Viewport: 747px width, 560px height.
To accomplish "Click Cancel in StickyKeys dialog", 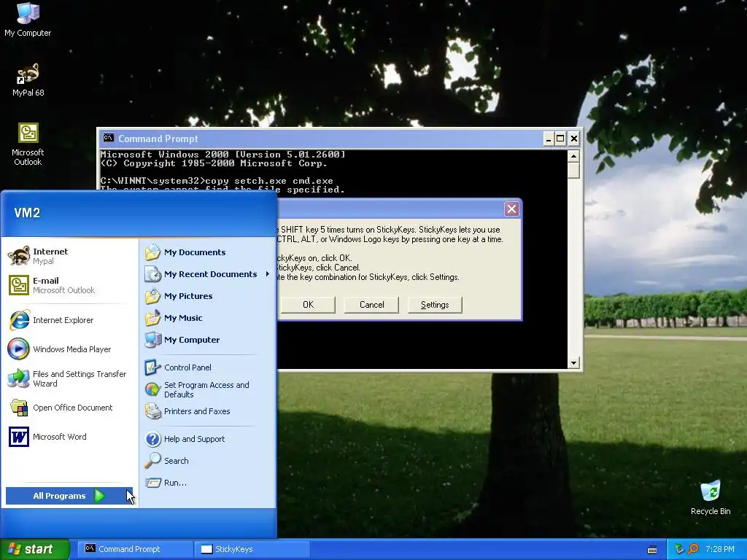I will click(x=371, y=305).
